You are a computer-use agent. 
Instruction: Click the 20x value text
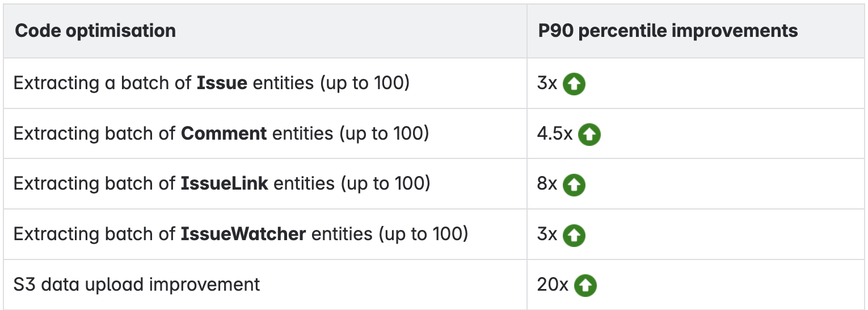tap(553, 284)
